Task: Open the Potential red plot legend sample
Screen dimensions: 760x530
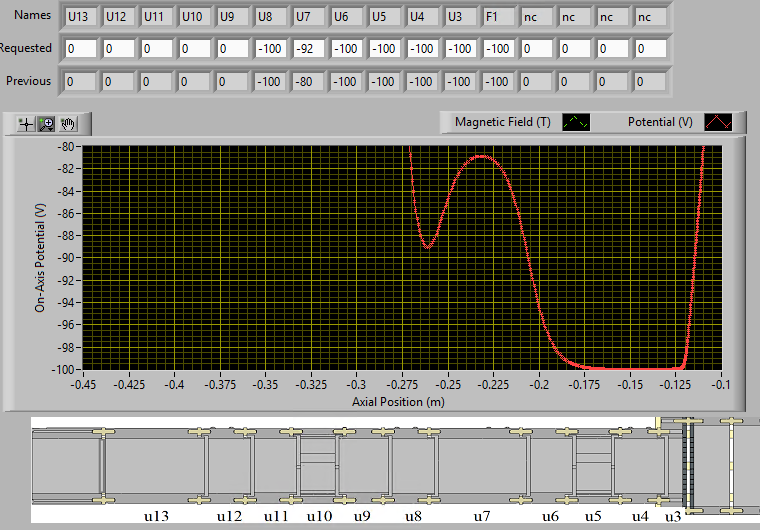Action: [718, 122]
